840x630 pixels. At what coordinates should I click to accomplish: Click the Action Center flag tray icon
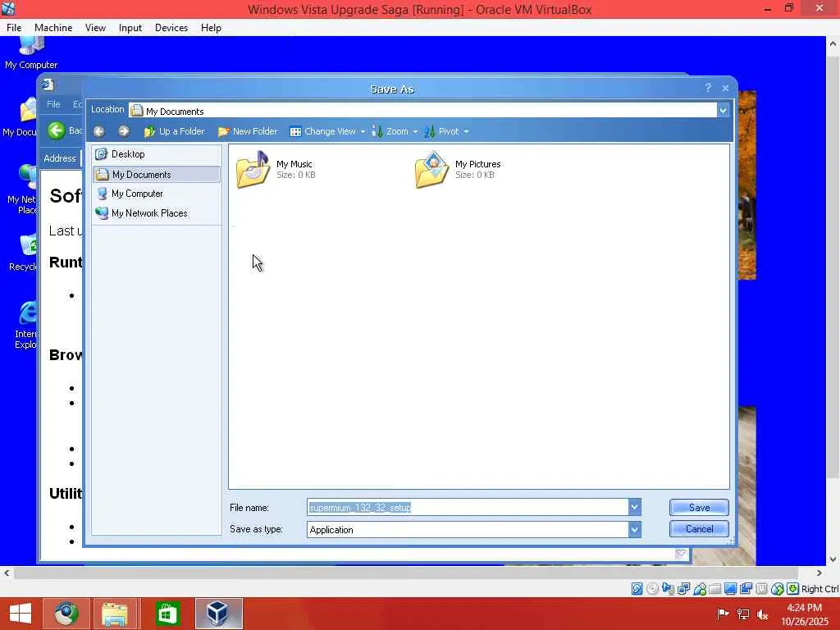coord(723,614)
